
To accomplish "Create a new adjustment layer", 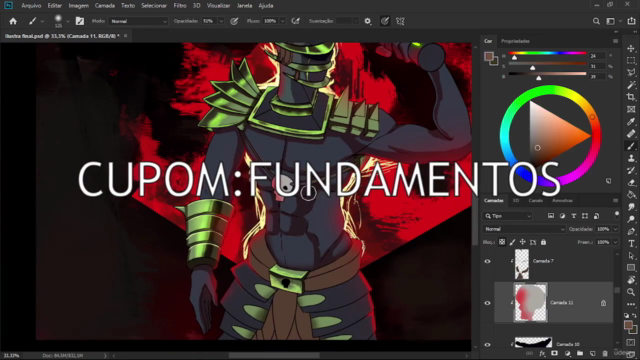I will point(567,353).
